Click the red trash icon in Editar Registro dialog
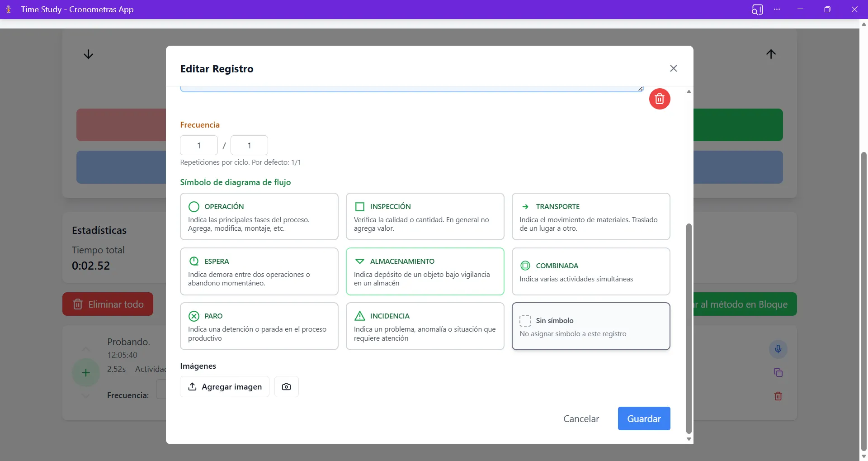Viewport: 868px width, 461px height. (660, 99)
